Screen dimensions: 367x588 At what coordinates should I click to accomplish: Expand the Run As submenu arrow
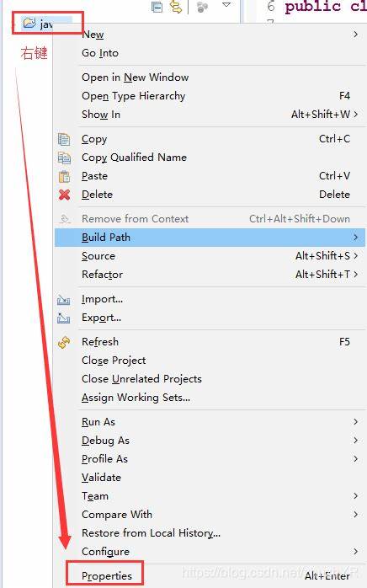(355, 422)
